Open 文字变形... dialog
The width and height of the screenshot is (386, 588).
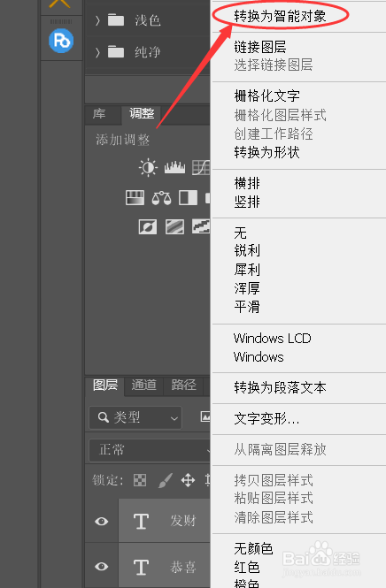pyautogui.click(x=266, y=419)
